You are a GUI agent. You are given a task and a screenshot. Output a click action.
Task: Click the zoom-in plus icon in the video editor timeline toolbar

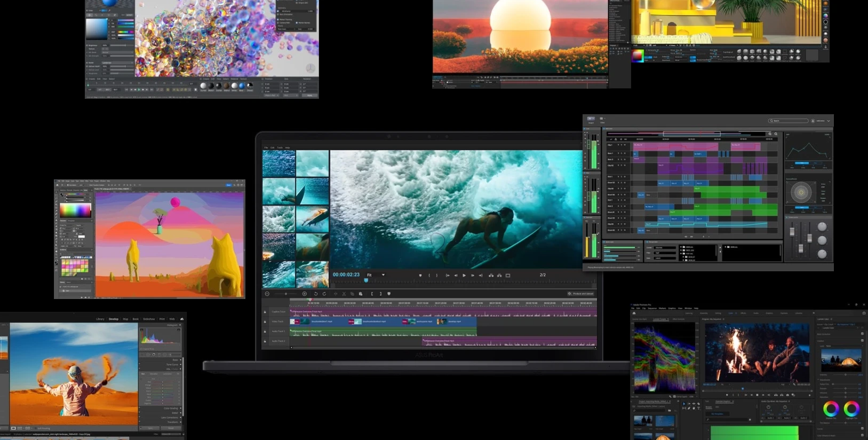[305, 294]
